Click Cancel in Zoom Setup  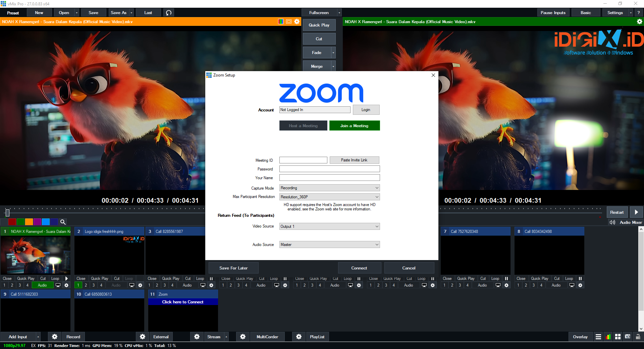[409, 268]
